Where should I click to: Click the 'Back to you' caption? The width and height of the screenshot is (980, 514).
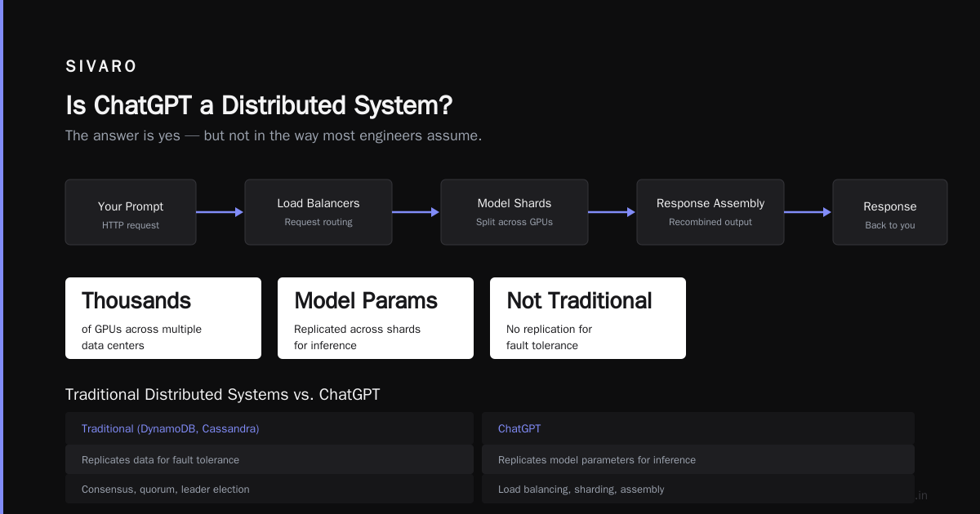point(890,225)
